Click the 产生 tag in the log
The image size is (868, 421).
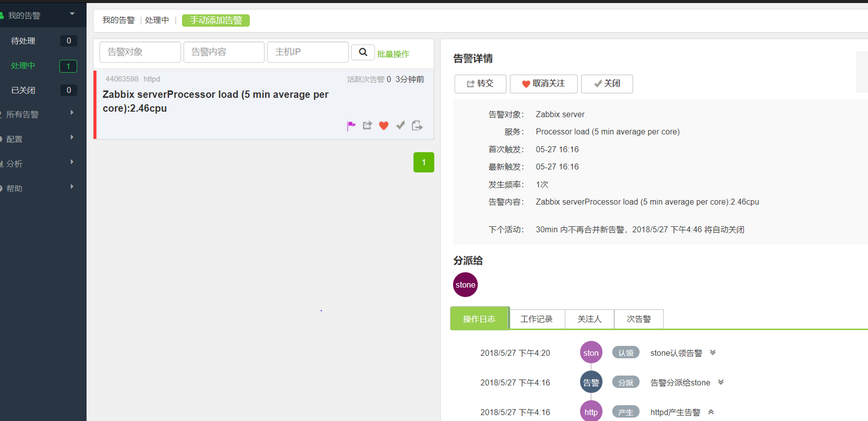point(625,412)
